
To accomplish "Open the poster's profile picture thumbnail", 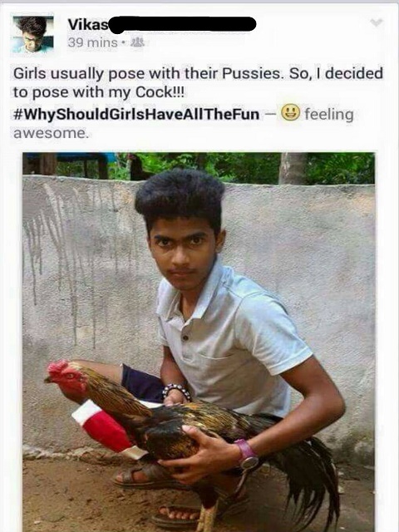I will [x=33, y=33].
